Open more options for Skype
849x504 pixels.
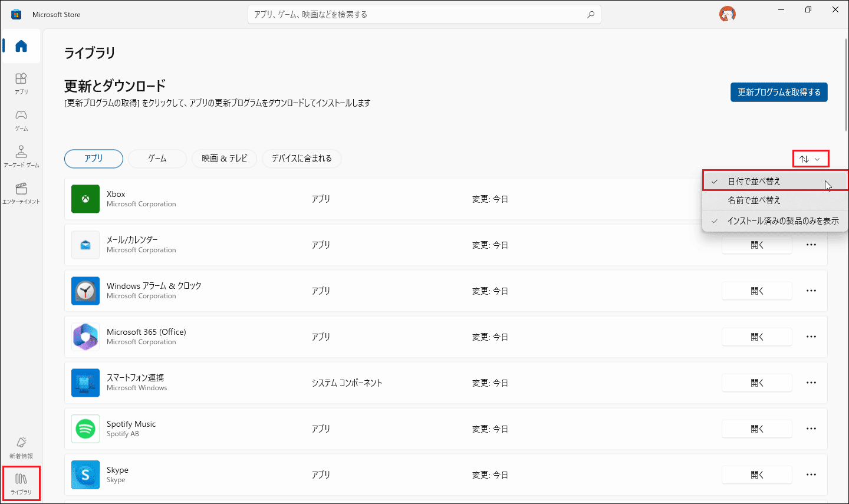pos(811,475)
